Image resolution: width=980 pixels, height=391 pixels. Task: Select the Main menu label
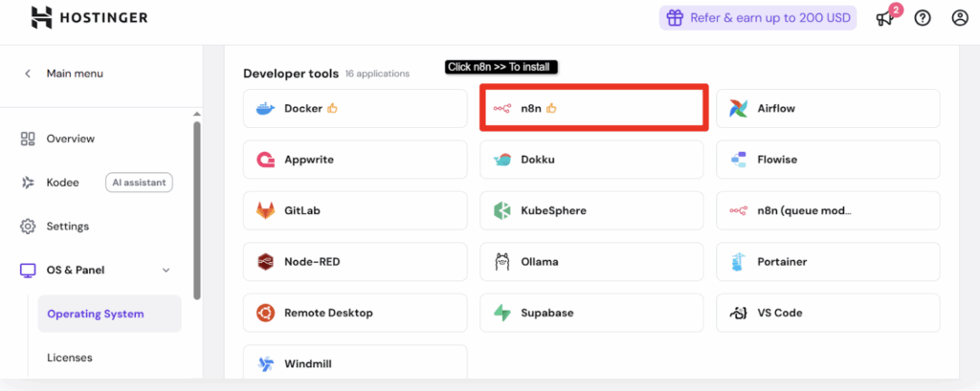[75, 74]
